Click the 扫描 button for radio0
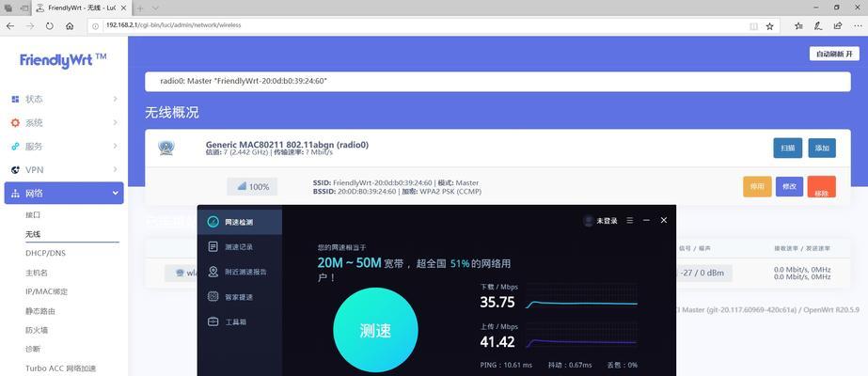The width and height of the screenshot is (868, 376). pos(788,149)
